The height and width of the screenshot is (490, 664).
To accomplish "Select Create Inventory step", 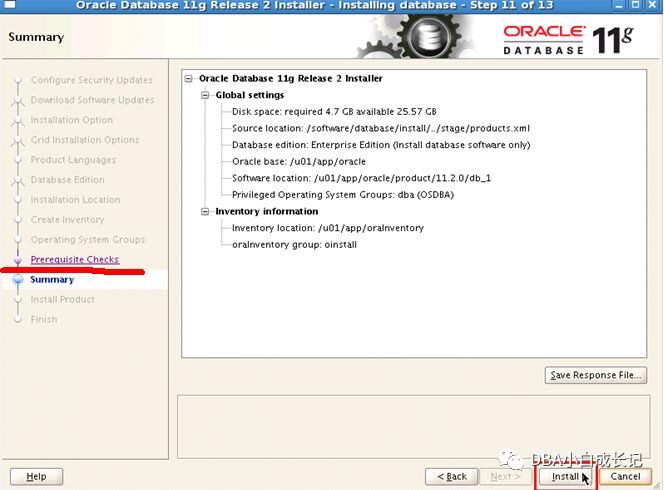I will coord(67,220).
